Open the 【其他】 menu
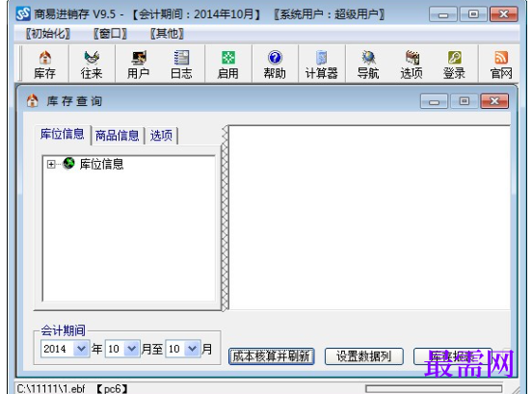This screenshot has height=394, width=532. click(167, 33)
